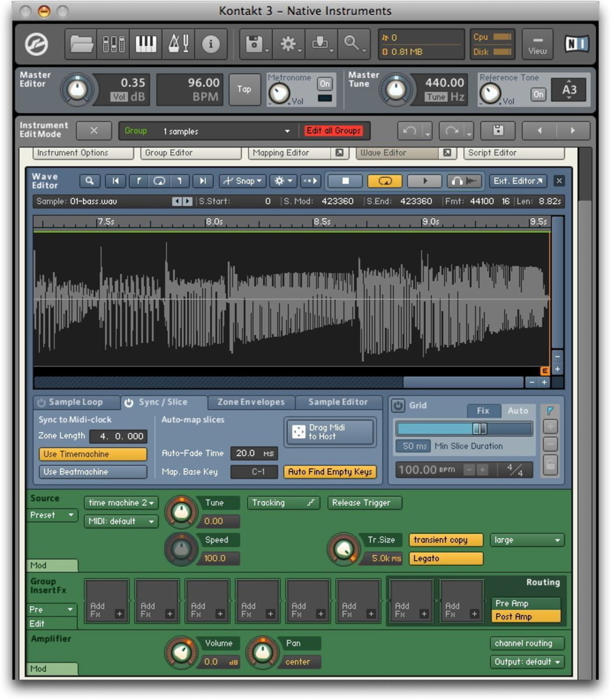Stop Wave Editor playback
Screen dimensions: 611x700
(x=345, y=181)
